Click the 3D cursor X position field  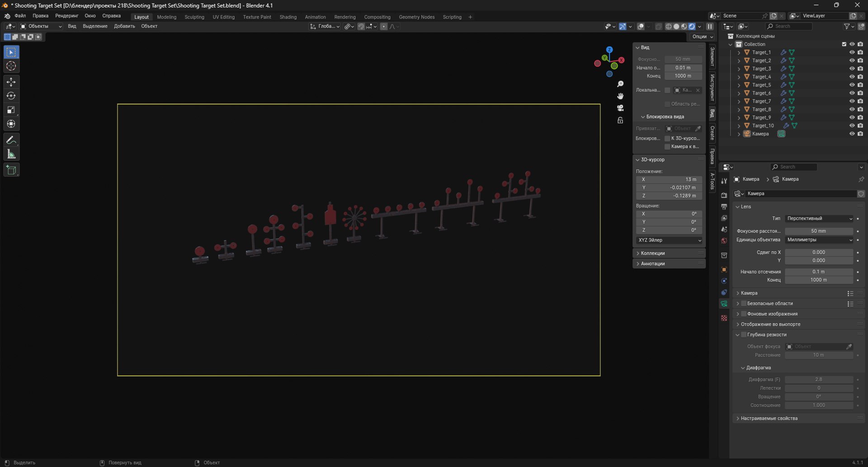669,179
